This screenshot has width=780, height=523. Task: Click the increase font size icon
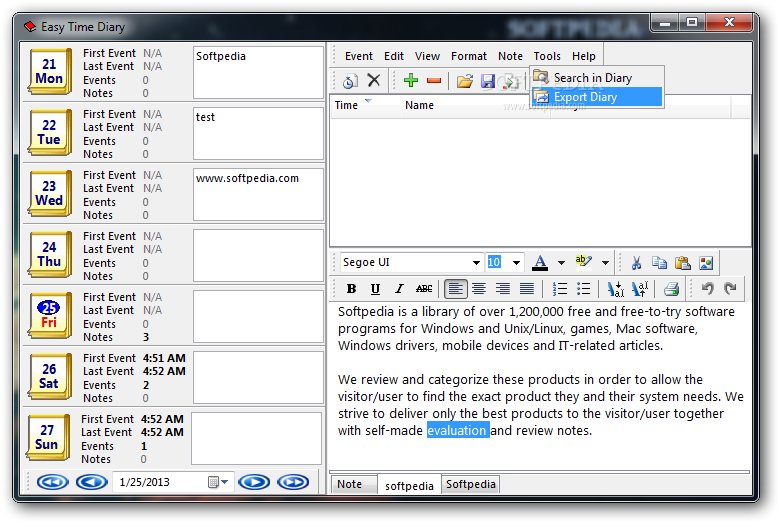(x=639, y=289)
